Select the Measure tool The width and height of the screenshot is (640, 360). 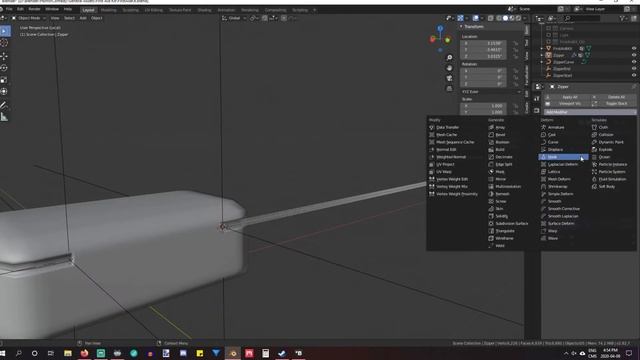(x=4, y=117)
